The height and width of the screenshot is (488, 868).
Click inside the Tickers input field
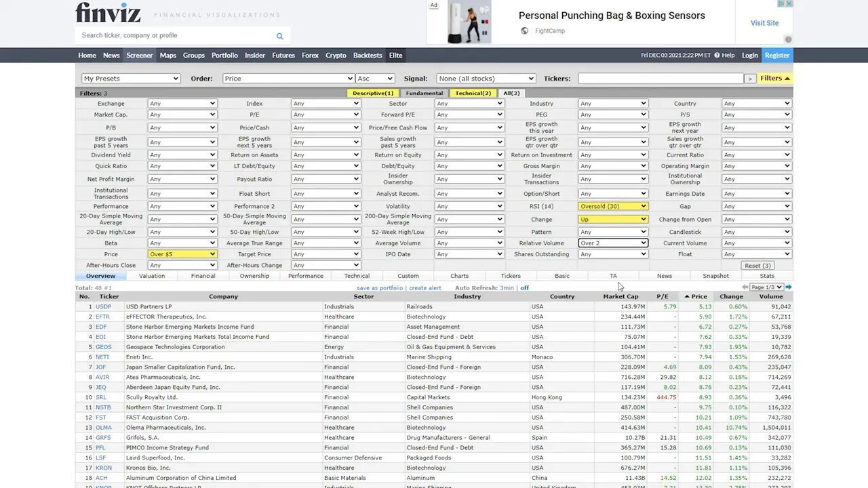pos(659,78)
